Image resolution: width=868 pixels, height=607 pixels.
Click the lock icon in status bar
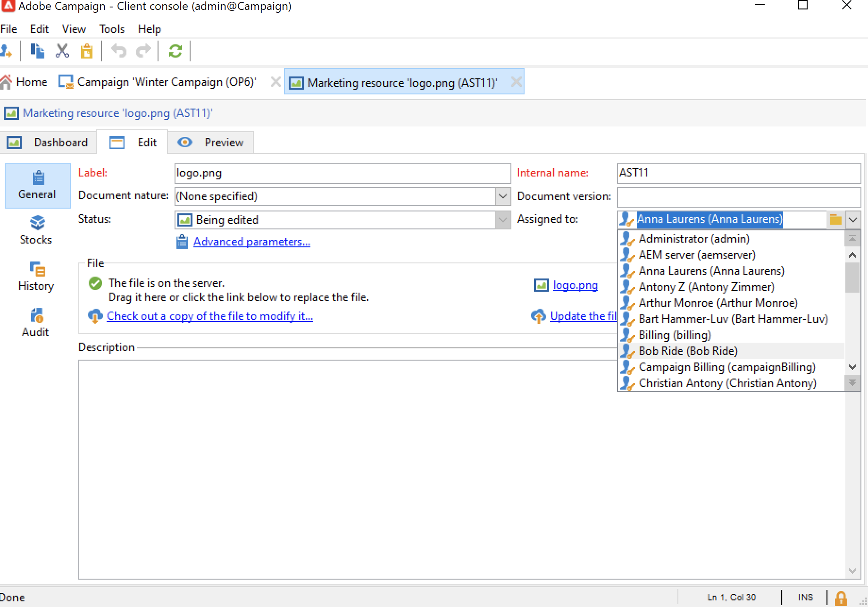click(x=841, y=598)
